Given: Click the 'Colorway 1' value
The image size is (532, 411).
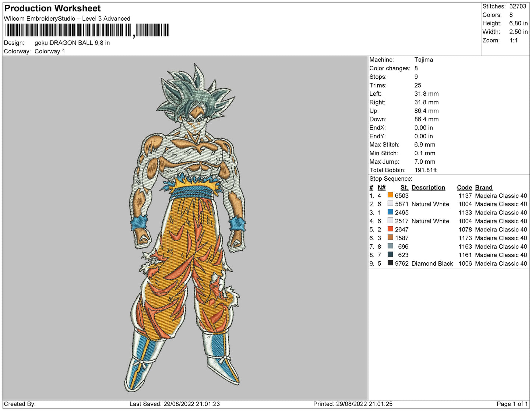Looking at the screenshot, I should tap(50, 51).
